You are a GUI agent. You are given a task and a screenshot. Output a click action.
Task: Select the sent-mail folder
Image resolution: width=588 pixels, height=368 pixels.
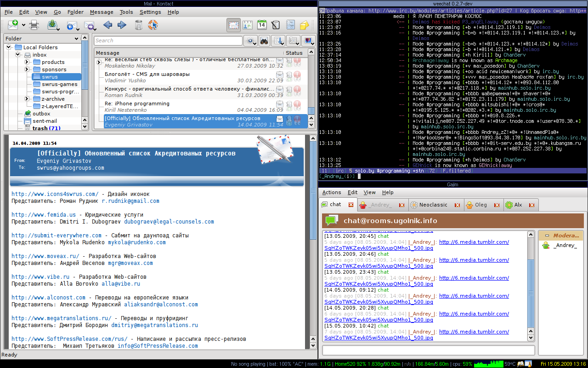click(40, 121)
